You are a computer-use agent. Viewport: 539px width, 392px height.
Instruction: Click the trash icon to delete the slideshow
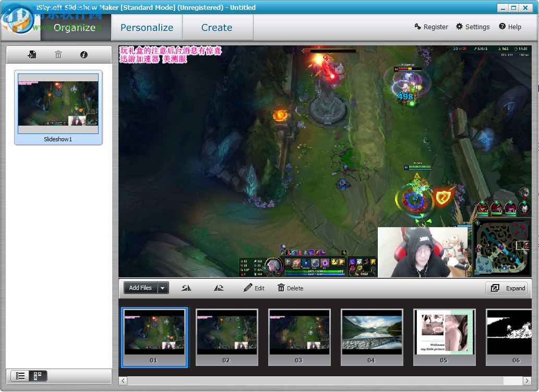[x=58, y=54]
